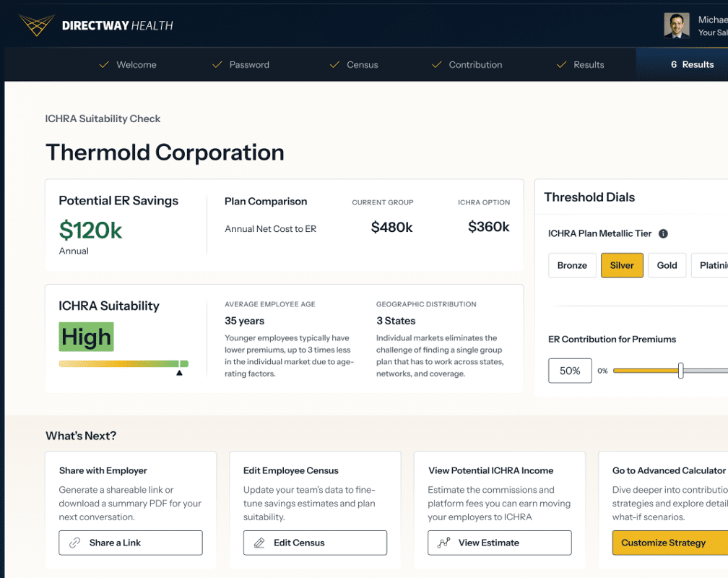Screen dimensions: 728x578
Task: Click the pencil icon in Edit Census
Action: (259, 543)
